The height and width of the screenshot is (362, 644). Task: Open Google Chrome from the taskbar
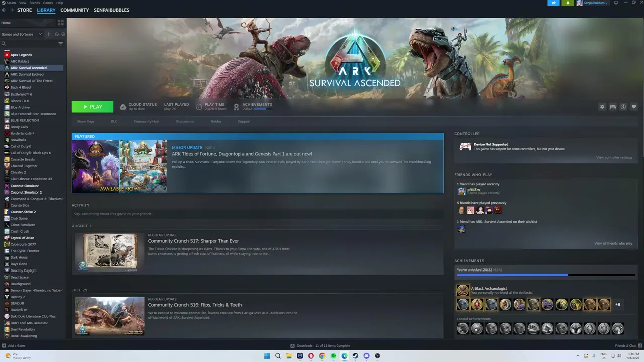point(322,356)
